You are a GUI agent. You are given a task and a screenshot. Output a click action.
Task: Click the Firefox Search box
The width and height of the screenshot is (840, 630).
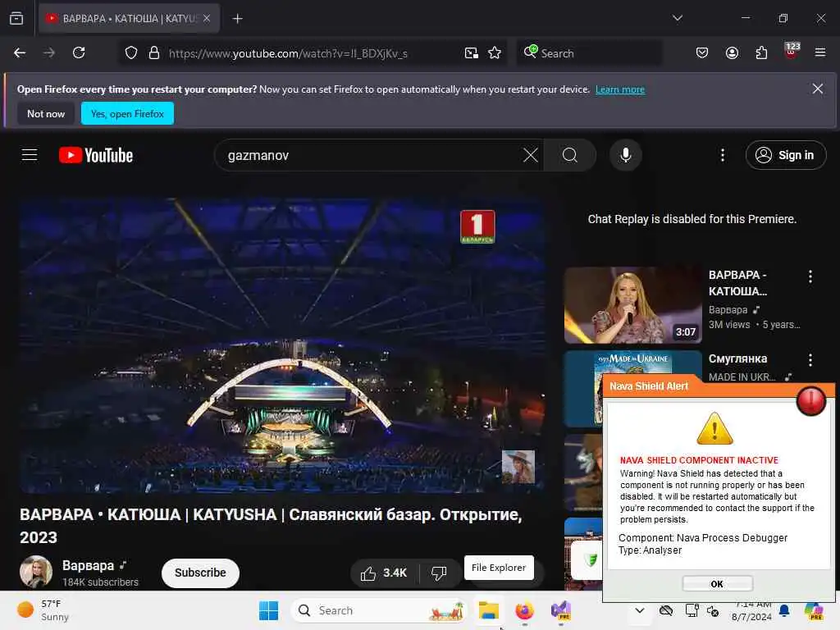pos(589,53)
